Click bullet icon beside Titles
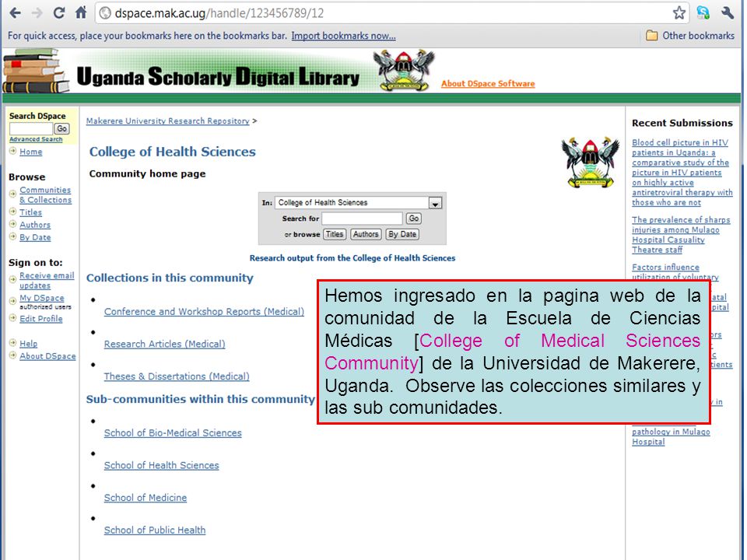Image resolution: width=747 pixels, height=560 pixels. pyautogui.click(x=13, y=212)
